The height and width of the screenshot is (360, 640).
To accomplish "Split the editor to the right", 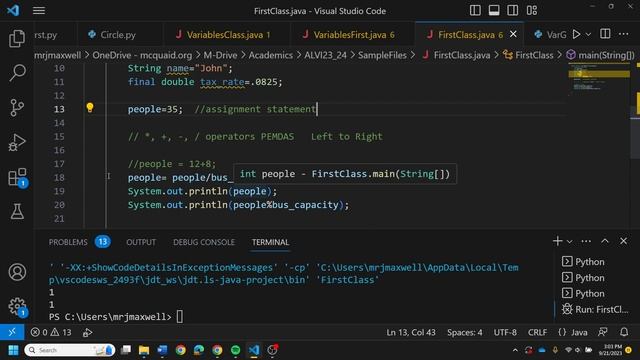I will click(605, 34).
